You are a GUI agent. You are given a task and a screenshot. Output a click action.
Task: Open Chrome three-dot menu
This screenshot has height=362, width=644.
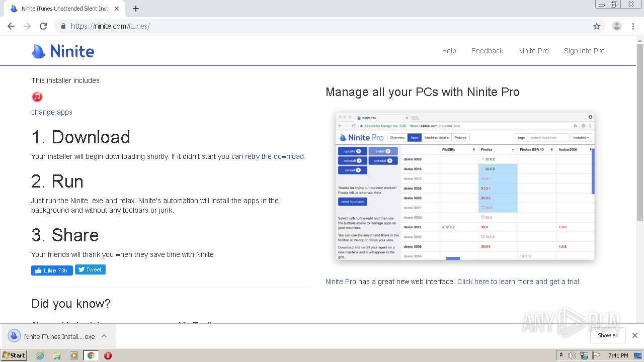click(633, 26)
